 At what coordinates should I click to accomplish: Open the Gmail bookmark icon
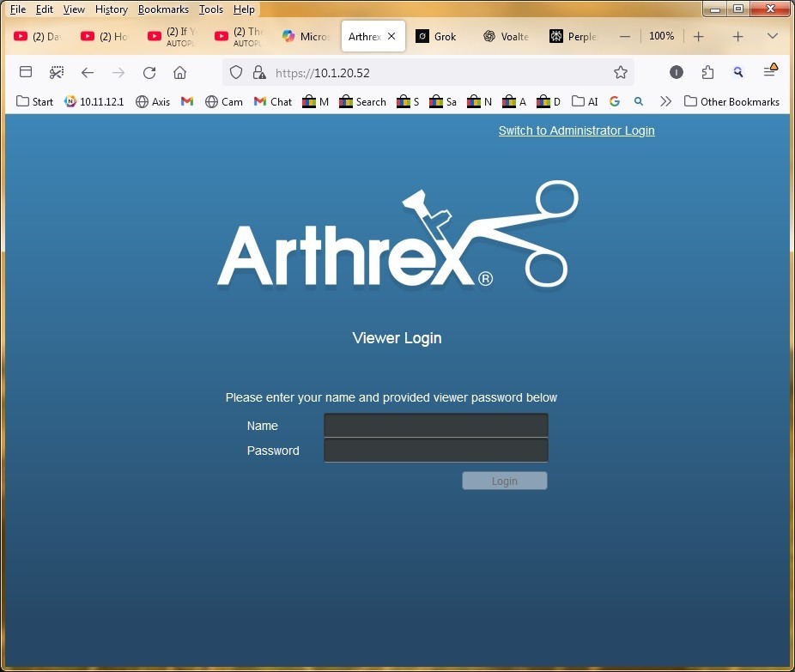(x=187, y=102)
